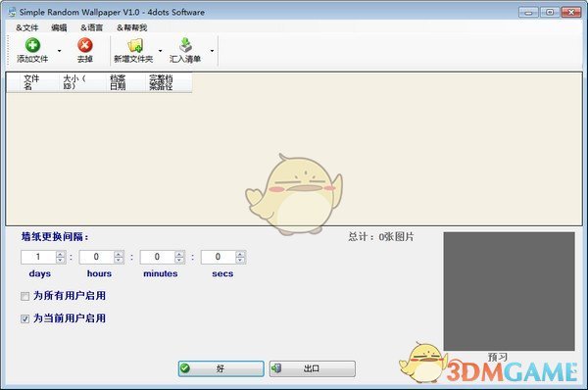Expand the 添加文件 dropdown arrow
588x390 pixels.
click(59, 51)
